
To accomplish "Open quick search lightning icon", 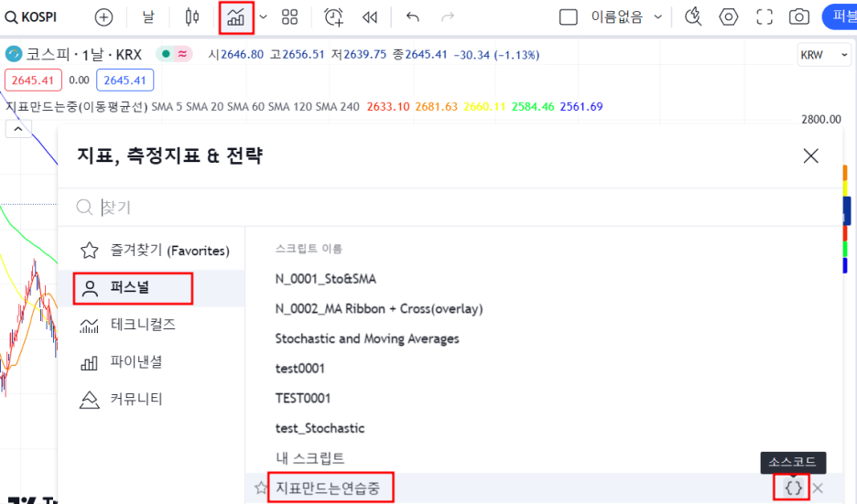I will click(x=693, y=17).
